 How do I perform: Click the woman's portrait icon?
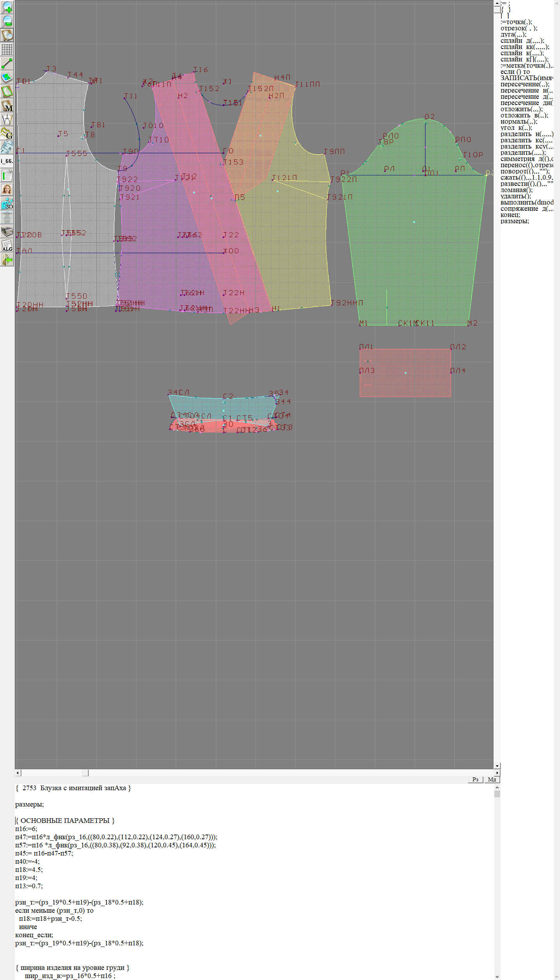pyautogui.click(x=7, y=189)
